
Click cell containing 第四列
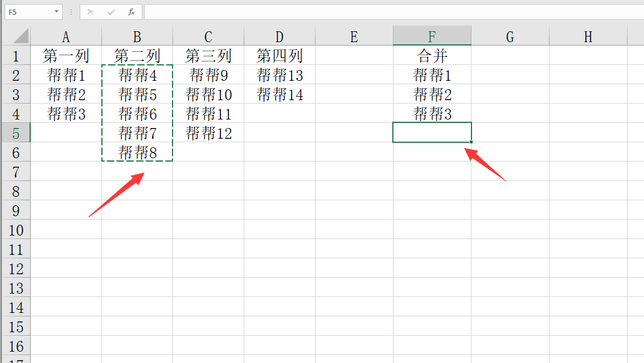(x=279, y=55)
